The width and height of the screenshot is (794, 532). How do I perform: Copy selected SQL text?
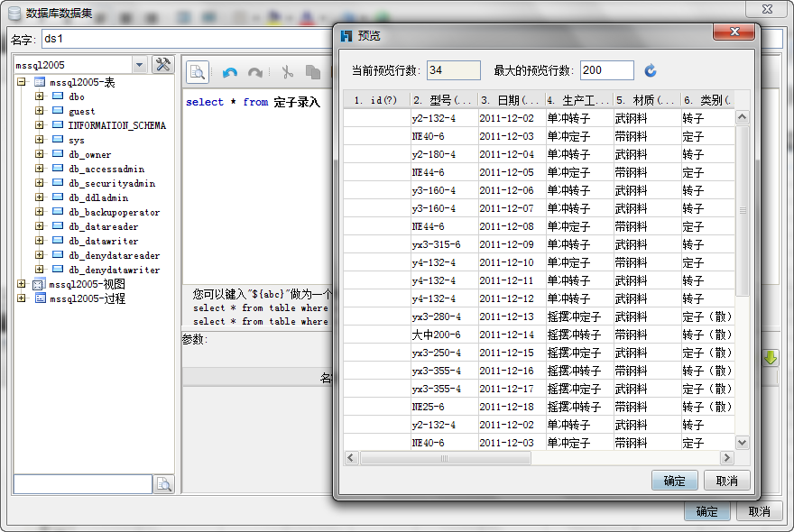pos(313,72)
